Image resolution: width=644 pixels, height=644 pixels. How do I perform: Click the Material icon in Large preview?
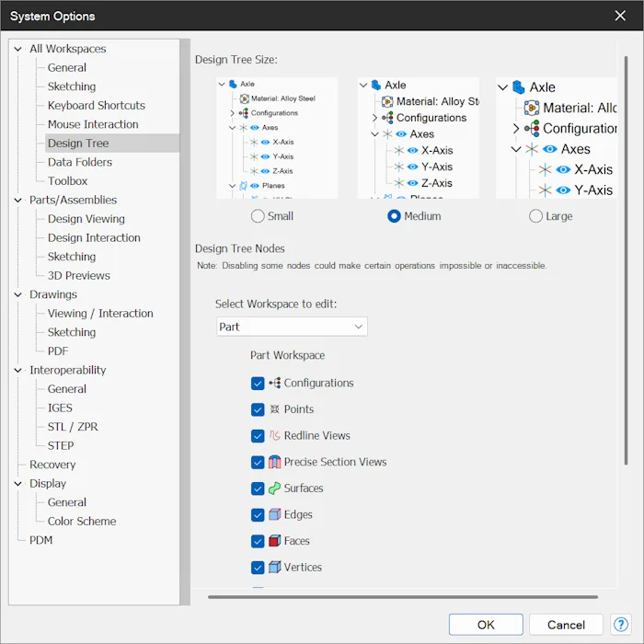tap(532, 108)
